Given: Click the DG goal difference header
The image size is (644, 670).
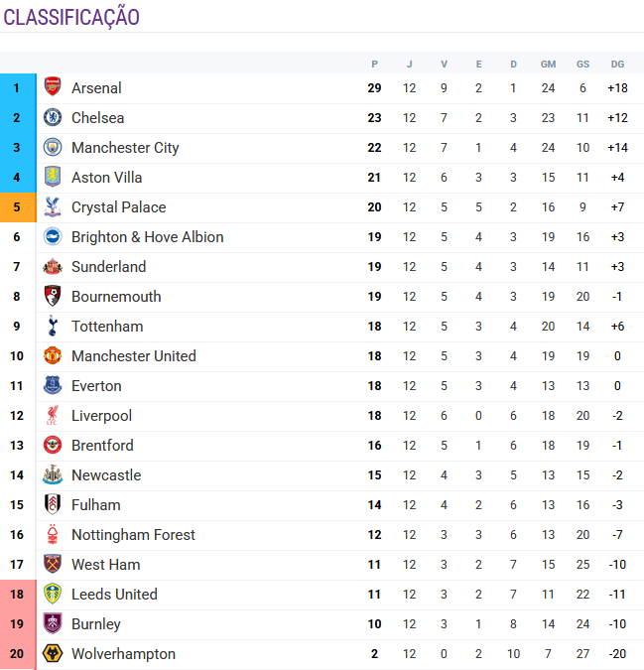Looking at the screenshot, I should [617, 65].
